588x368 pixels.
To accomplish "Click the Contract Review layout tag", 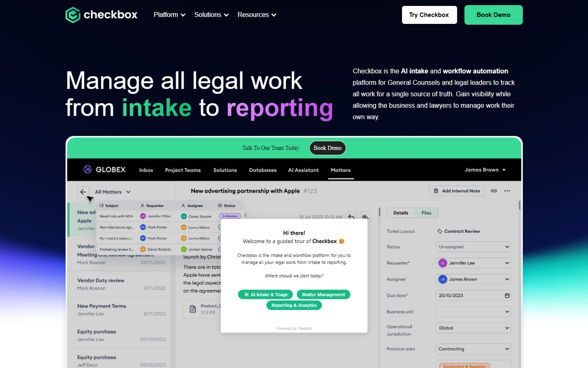I will point(459,231).
